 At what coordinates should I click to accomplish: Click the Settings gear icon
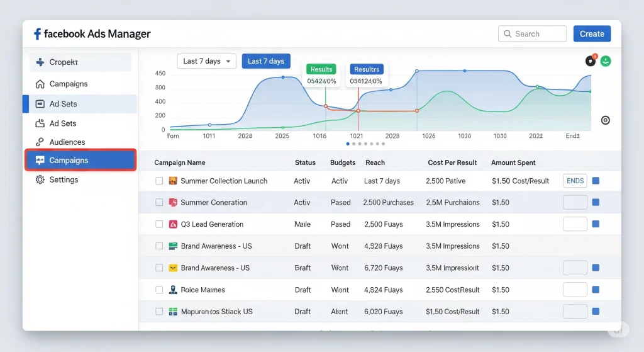[x=40, y=179]
